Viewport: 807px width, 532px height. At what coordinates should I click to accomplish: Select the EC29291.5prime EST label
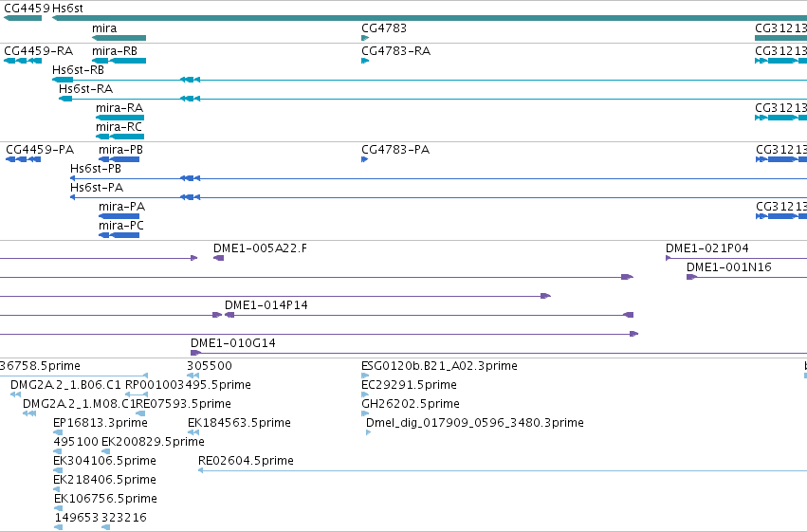click(x=409, y=385)
